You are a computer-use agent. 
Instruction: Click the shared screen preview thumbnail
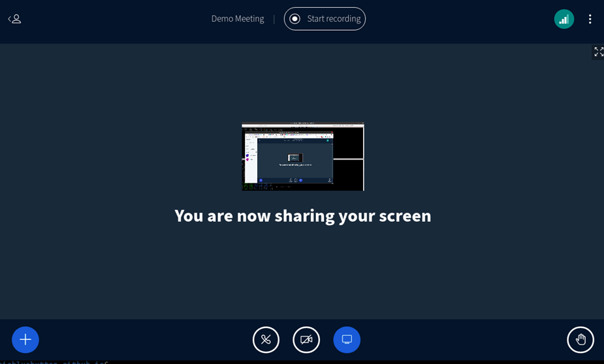click(x=302, y=157)
